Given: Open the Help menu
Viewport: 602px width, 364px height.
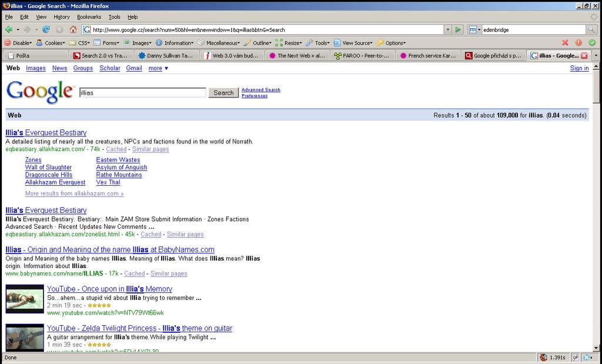Looking at the screenshot, I should pos(132,17).
